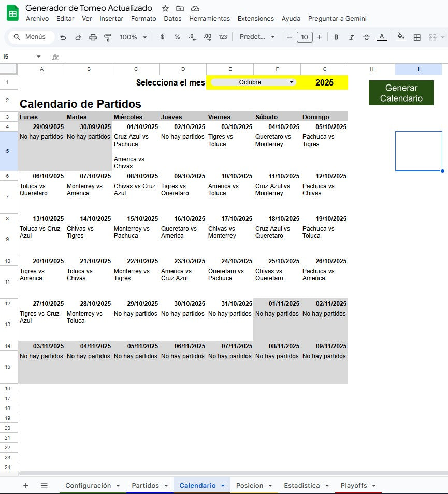Viewport: 448px width, 494px height.
Task: Toggle bold formatting
Action: pyautogui.click(x=336, y=37)
